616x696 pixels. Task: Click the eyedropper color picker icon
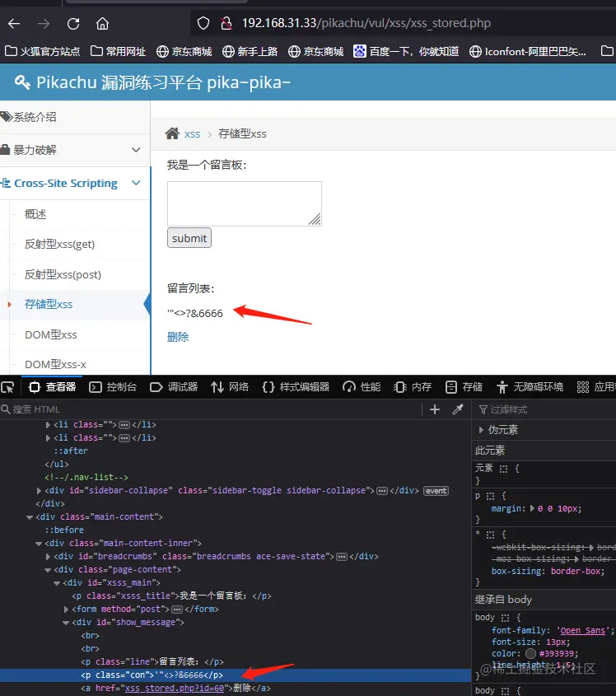458,409
